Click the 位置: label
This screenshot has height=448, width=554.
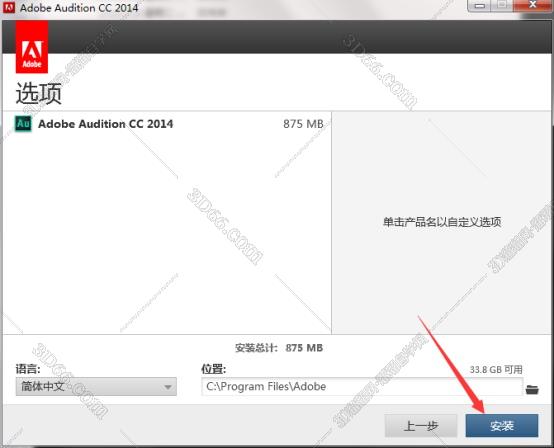pos(213,369)
